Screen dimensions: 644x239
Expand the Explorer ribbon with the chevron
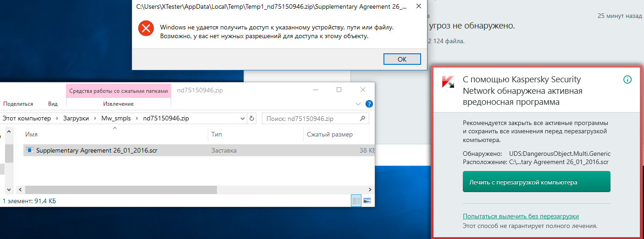pos(358,104)
